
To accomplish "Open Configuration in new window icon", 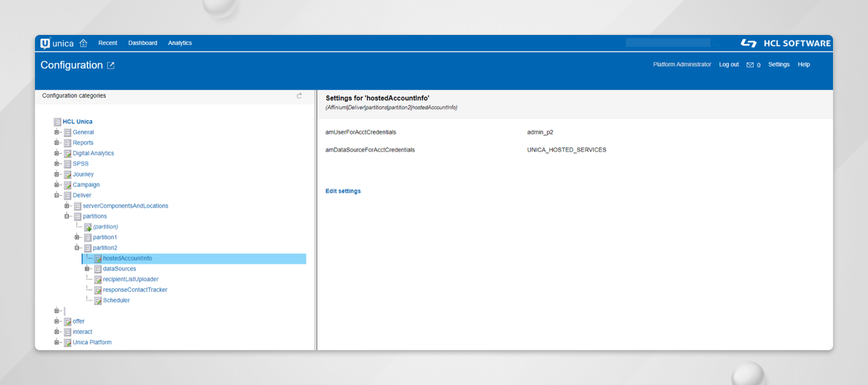I will coord(111,65).
